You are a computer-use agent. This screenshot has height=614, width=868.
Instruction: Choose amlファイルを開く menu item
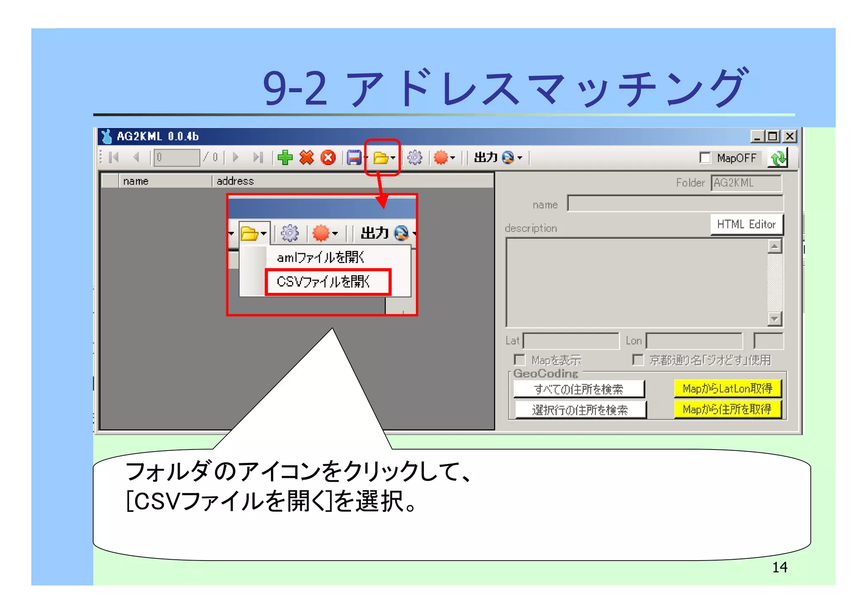(321, 257)
